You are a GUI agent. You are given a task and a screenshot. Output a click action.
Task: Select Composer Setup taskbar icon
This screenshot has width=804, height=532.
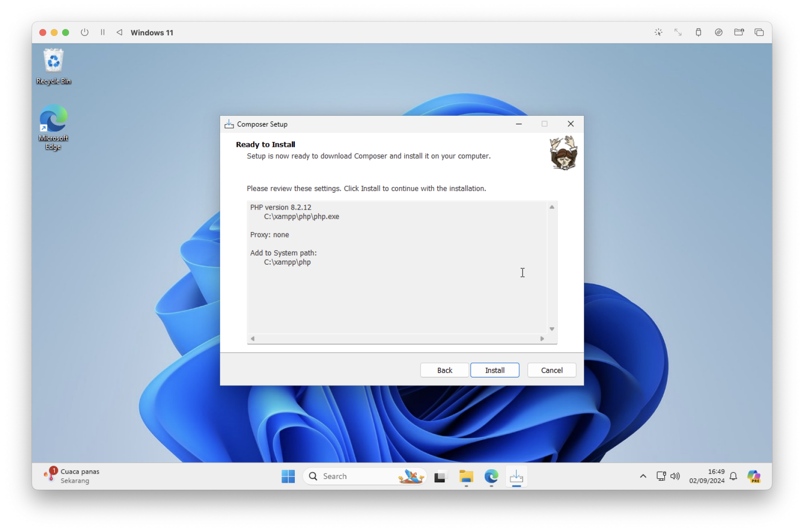(516, 477)
